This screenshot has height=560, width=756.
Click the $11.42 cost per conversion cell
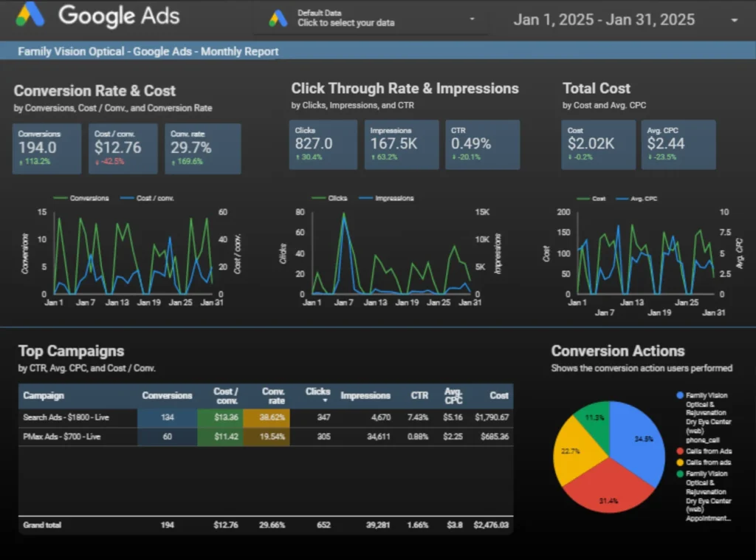tap(220, 437)
